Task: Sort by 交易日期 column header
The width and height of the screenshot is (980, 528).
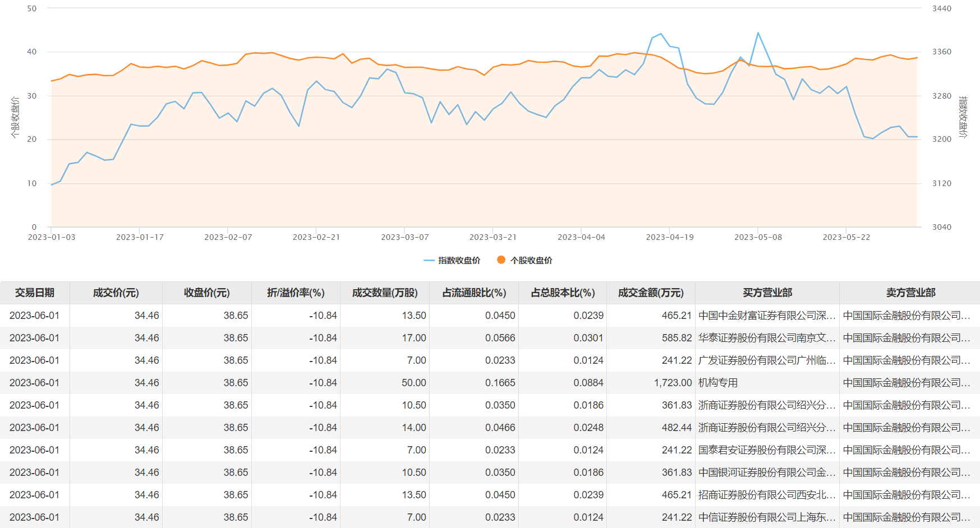Action: click(35, 293)
